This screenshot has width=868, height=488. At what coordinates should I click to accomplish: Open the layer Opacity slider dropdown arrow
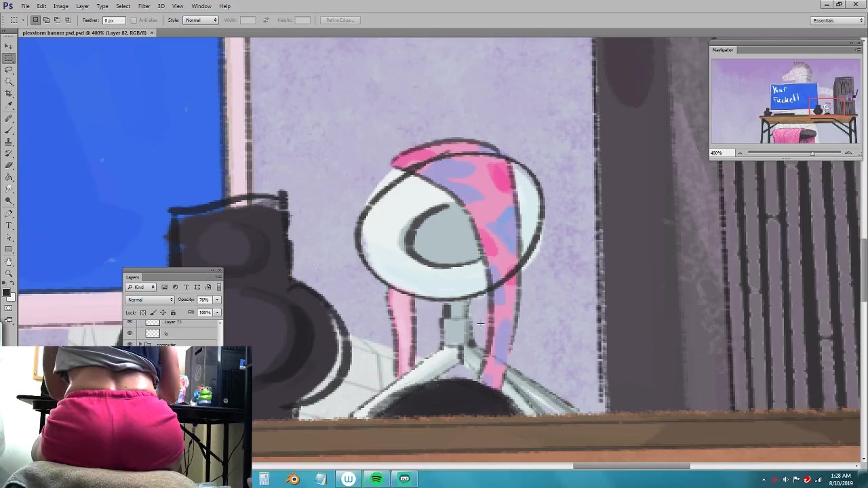point(217,300)
